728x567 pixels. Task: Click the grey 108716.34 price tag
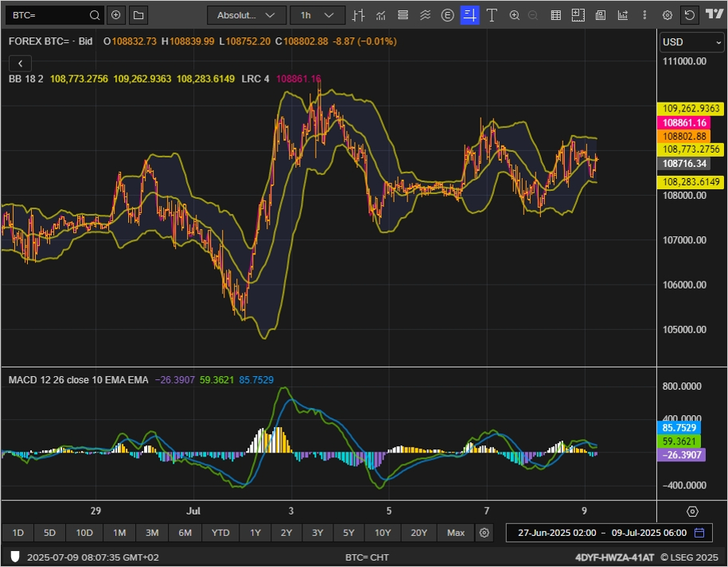pos(684,163)
